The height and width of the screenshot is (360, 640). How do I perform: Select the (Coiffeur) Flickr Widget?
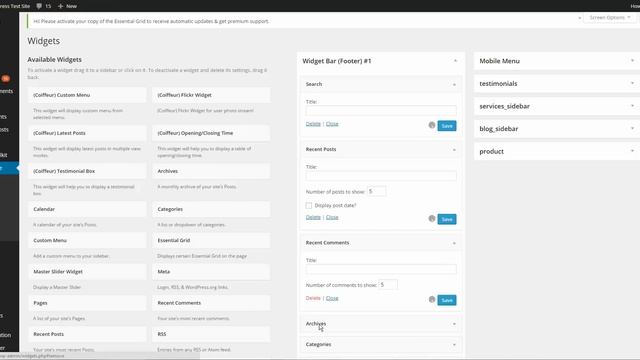(211, 95)
